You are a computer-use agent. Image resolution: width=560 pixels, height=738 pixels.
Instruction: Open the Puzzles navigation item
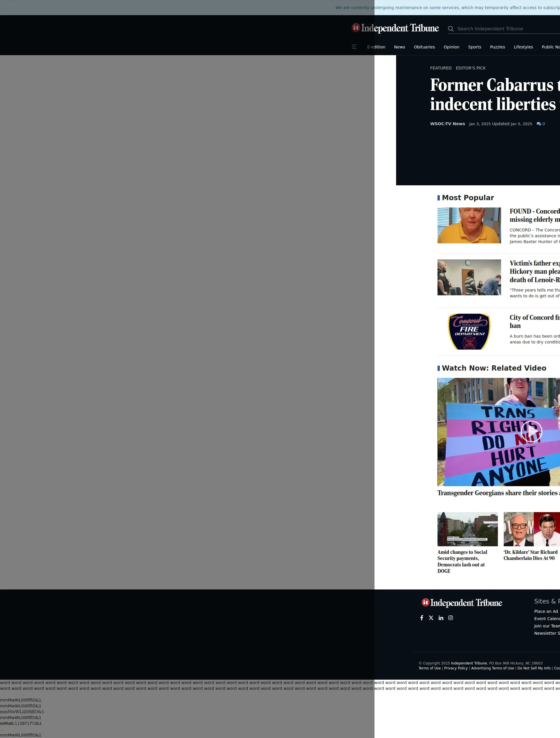tap(497, 47)
